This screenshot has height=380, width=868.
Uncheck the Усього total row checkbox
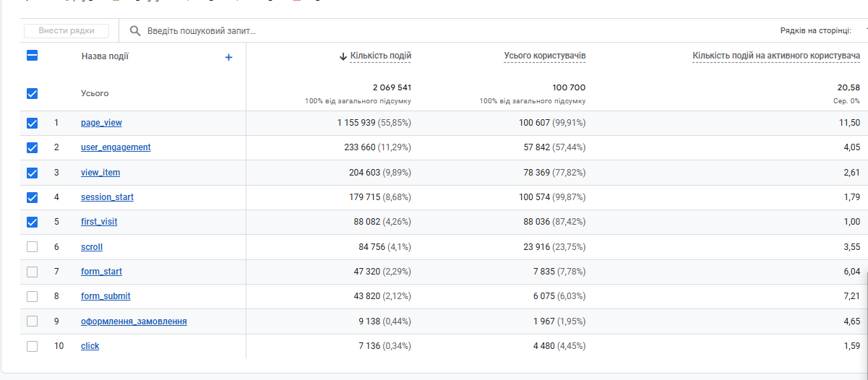coord(32,93)
